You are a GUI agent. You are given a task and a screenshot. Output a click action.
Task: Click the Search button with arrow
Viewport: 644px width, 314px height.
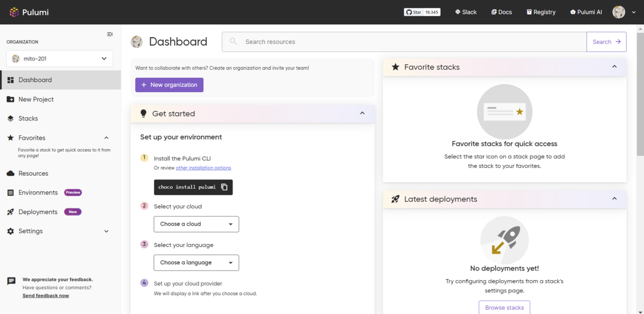[606, 42]
